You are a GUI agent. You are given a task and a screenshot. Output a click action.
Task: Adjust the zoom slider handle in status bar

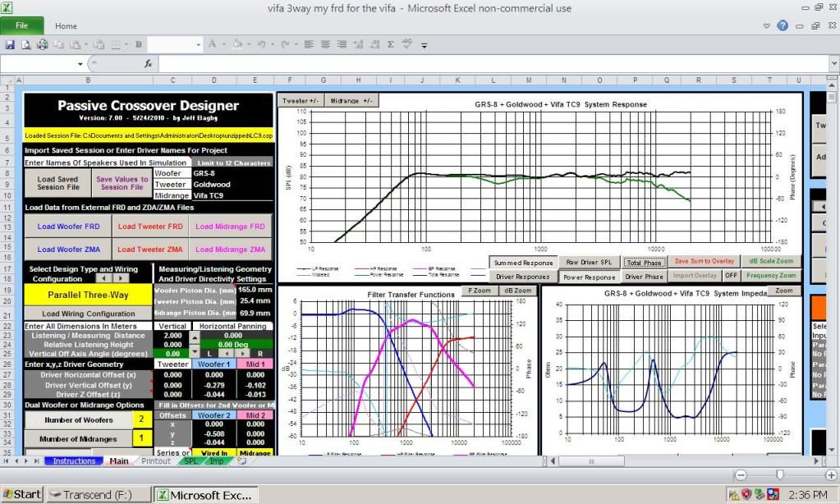(780, 475)
